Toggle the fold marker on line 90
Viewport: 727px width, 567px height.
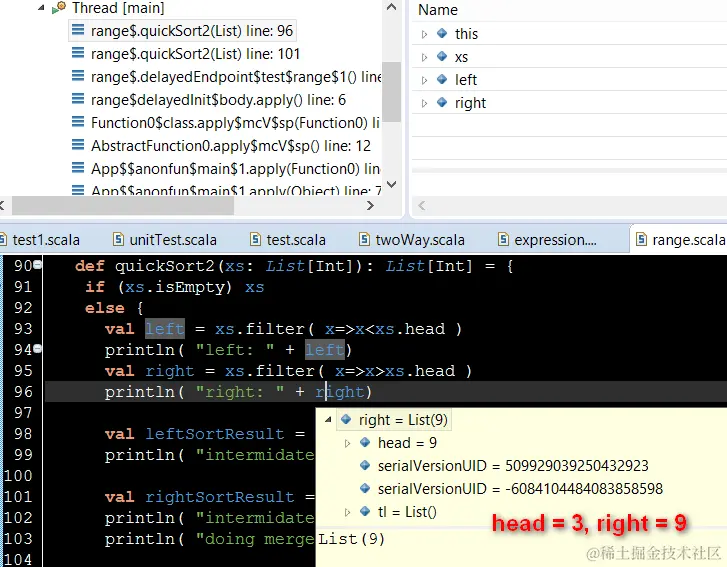pyautogui.click(x=37, y=265)
